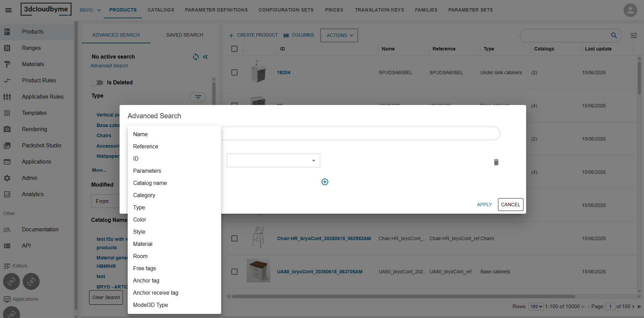Click the Templates grid icon

(x=7, y=113)
